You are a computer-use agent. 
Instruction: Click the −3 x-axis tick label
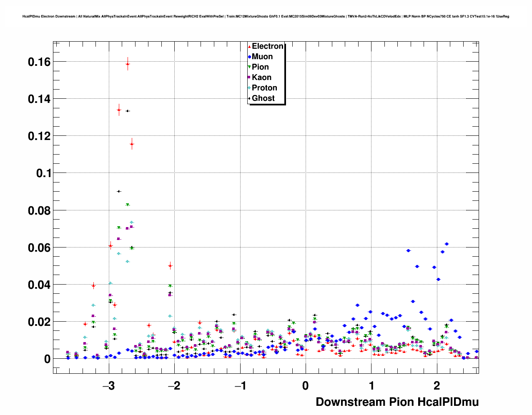pyautogui.click(x=108, y=386)
